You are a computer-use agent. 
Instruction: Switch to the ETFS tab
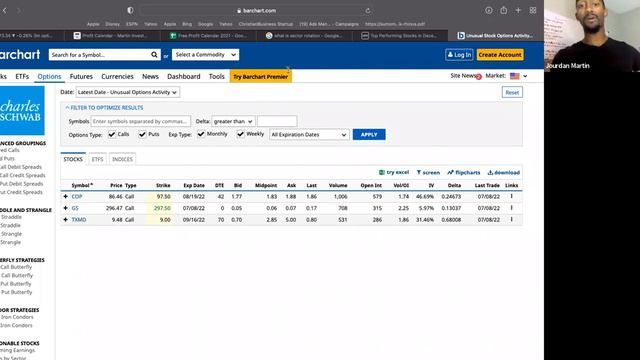[x=97, y=159]
